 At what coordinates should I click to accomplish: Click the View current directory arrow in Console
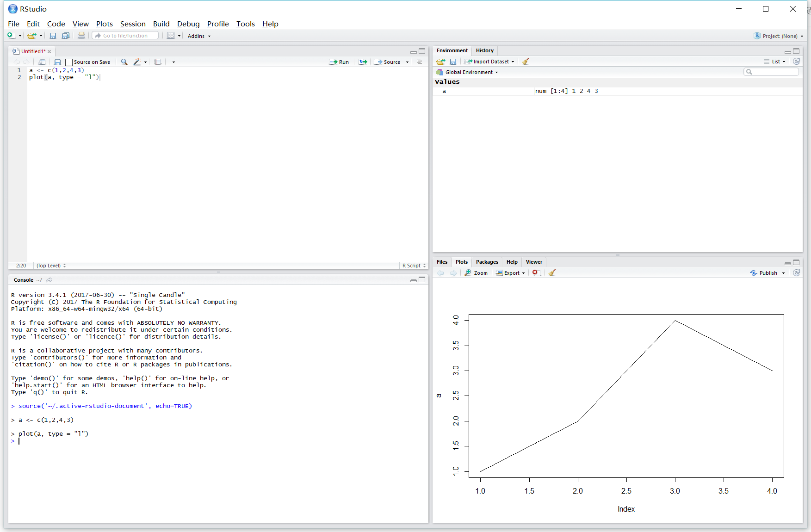point(50,280)
